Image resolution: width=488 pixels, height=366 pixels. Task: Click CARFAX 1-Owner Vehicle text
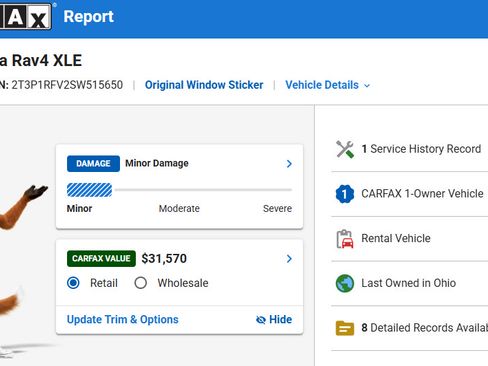click(x=422, y=194)
